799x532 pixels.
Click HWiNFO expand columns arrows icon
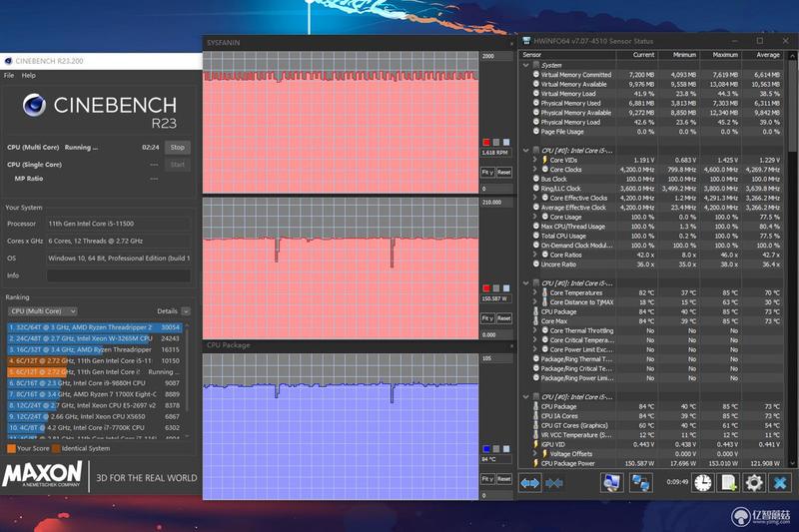[530, 483]
